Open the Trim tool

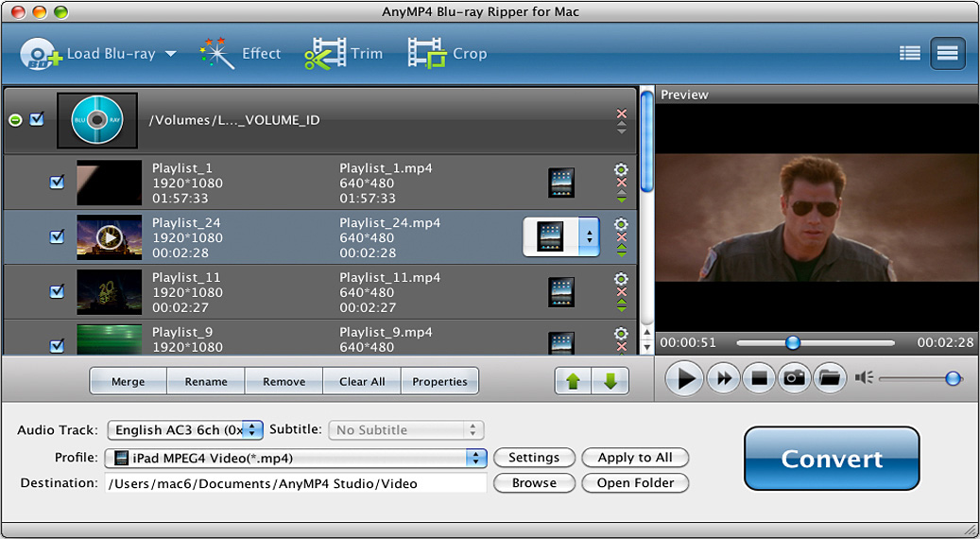tap(343, 54)
